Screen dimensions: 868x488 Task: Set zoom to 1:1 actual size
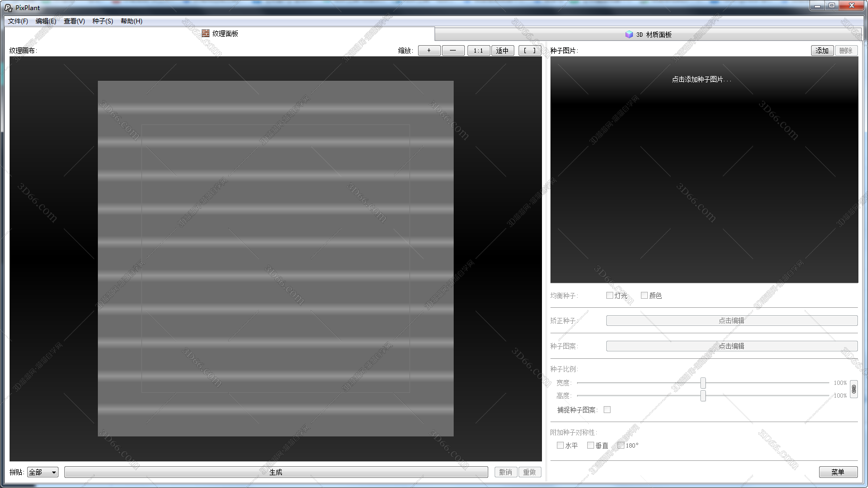pyautogui.click(x=478, y=51)
